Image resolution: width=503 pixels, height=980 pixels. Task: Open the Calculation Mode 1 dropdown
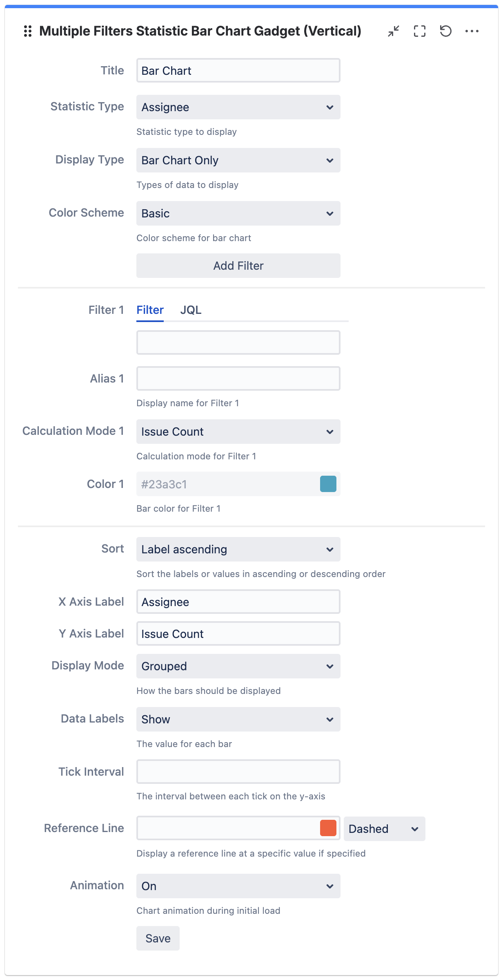(238, 432)
